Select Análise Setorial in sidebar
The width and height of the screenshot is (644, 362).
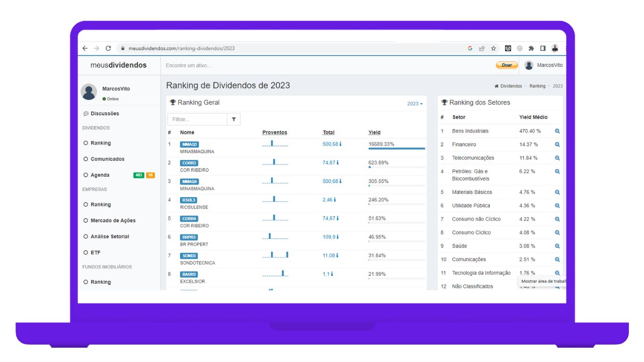click(x=109, y=237)
